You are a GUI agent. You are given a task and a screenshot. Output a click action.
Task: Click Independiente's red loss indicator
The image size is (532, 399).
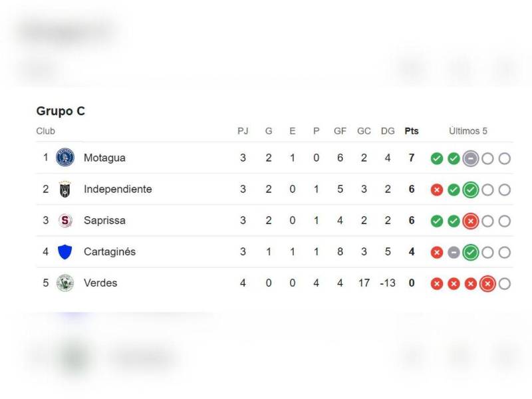click(x=437, y=190)
